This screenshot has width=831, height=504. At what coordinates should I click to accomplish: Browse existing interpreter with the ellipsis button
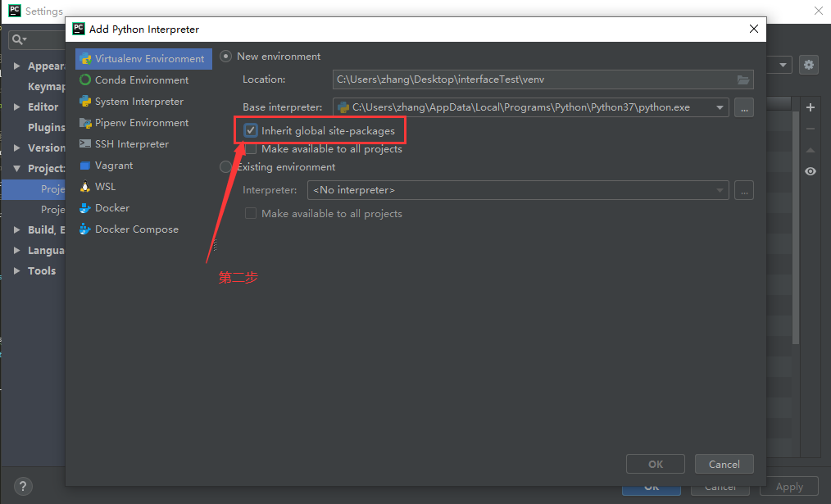pos(744,190)
